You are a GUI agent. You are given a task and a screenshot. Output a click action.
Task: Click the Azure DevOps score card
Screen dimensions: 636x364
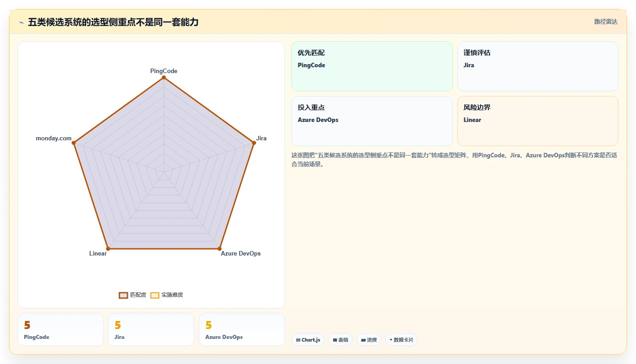tap(242, 329)
